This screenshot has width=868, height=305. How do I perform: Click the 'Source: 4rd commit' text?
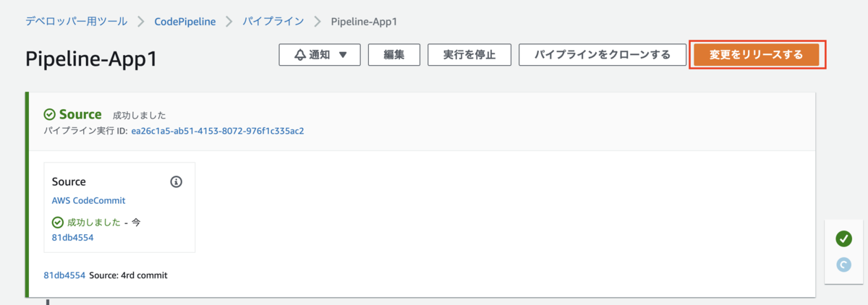point(128,275)
